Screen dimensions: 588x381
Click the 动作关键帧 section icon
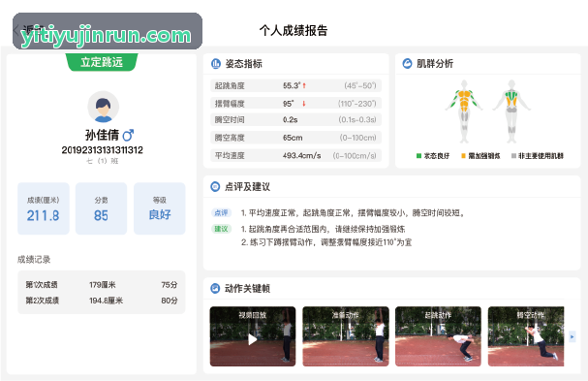(215, 288)
